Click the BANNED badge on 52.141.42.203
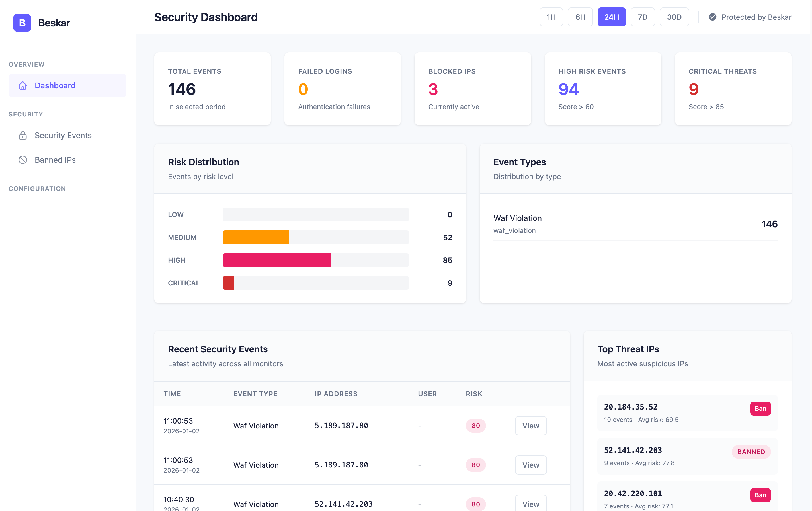 pyautogui.click(x=751, y=452)
